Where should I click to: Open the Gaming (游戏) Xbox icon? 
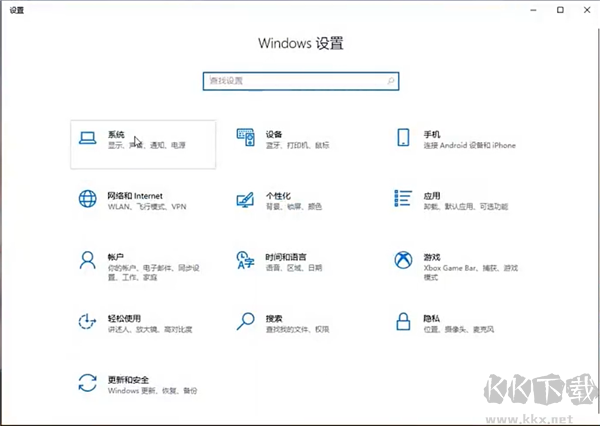click(403, 260)
